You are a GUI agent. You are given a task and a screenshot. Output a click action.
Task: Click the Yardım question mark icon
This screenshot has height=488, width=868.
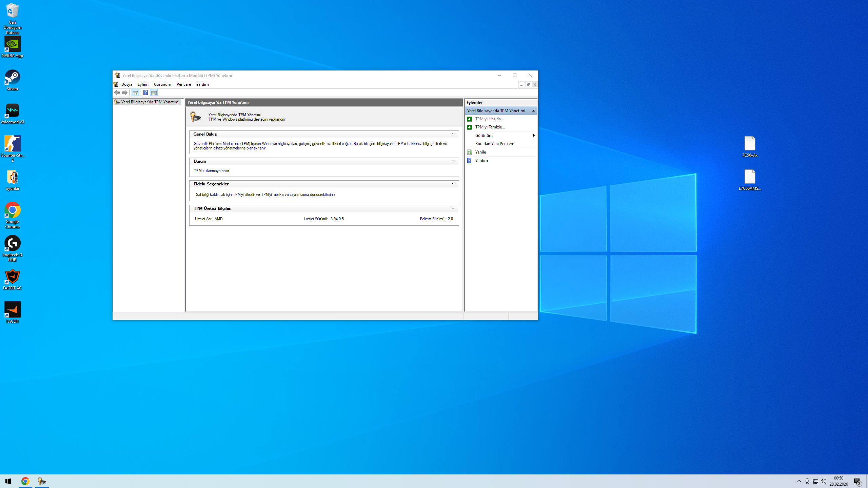pos(469,161)
